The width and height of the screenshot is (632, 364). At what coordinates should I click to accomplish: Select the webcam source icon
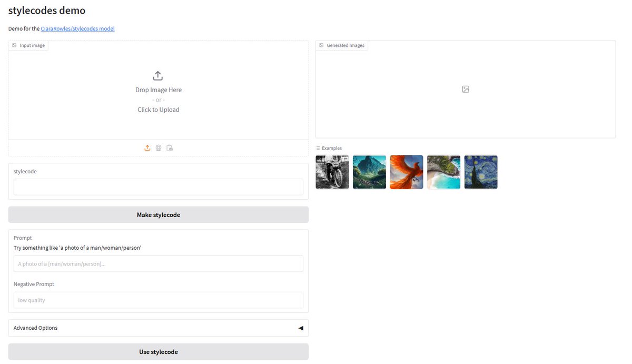coord(159,148)
